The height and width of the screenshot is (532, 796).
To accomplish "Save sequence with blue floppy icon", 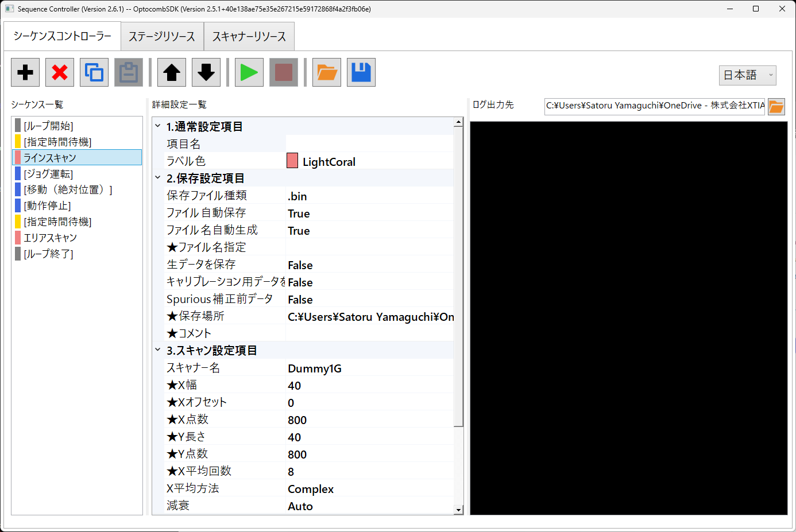I will [x=361, y=72].
